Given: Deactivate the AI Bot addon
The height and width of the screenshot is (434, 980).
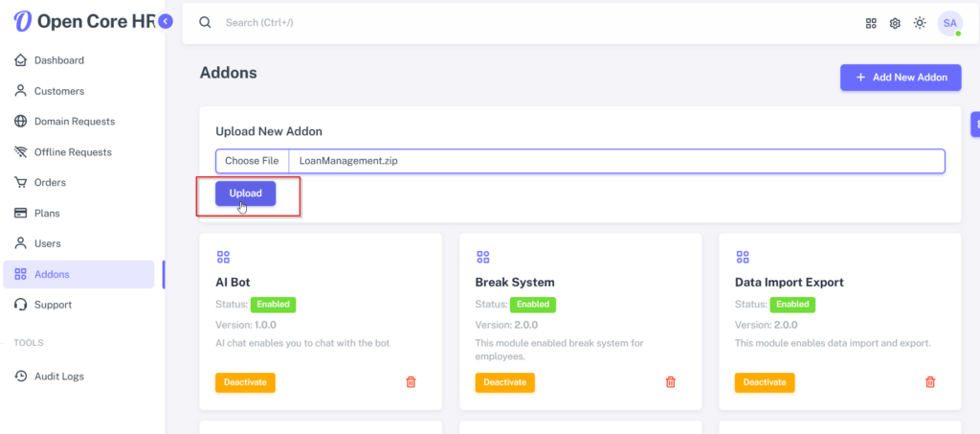Looking at the screenshot, I should click(245, 382).
